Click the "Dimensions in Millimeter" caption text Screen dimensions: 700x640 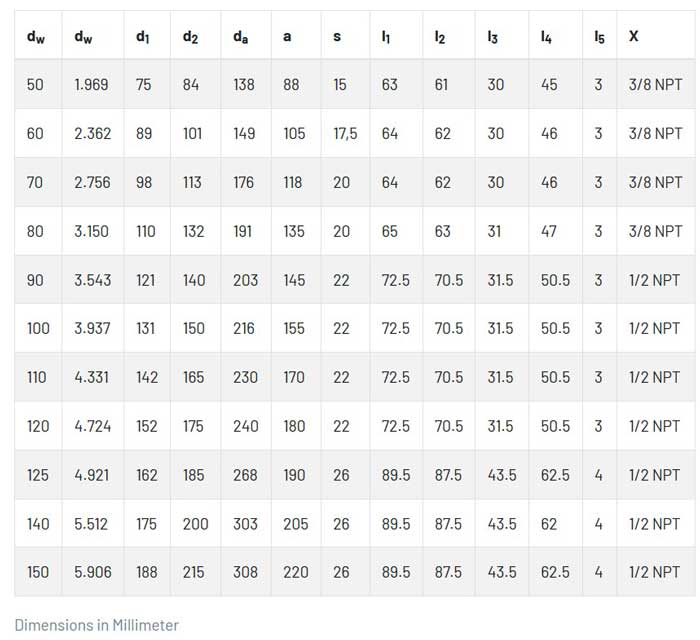click(96, 624)
